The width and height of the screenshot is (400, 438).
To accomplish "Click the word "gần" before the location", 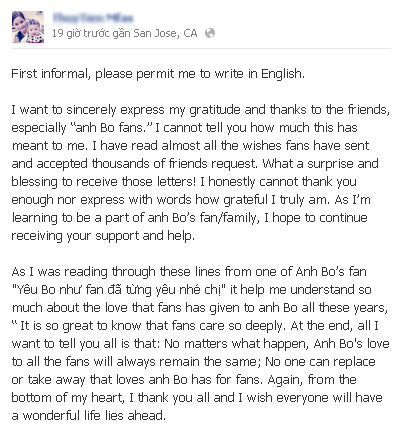I will 121,34.
